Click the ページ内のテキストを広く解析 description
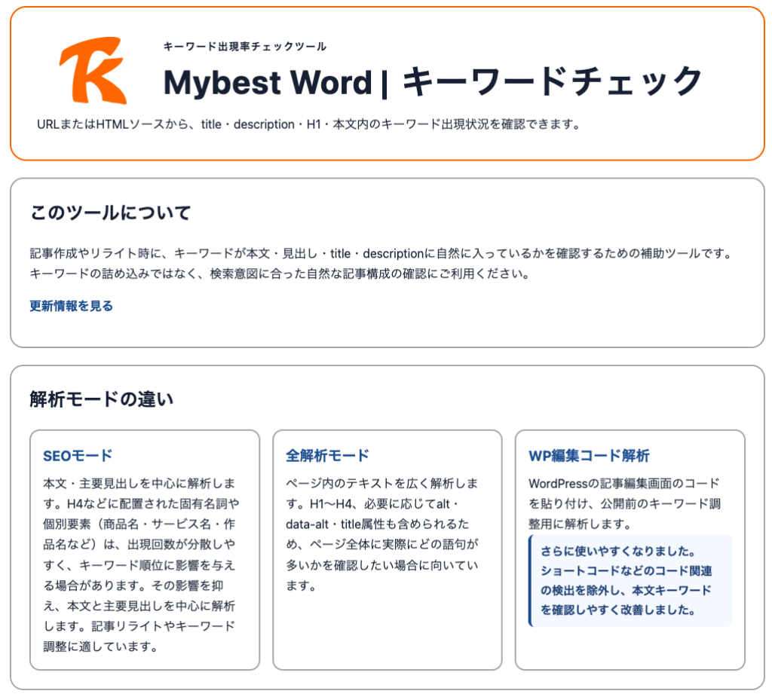The image size is (772, 700). [382, 534]
